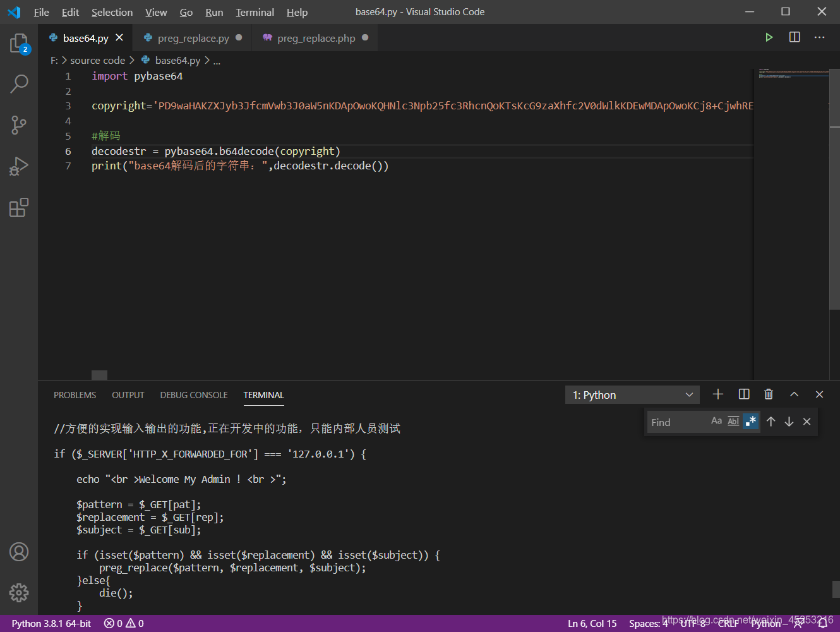This screenshot has height=632, width=840.
Task: Switch to the PROBLEMS panel tab
Action: coord(75,395)
